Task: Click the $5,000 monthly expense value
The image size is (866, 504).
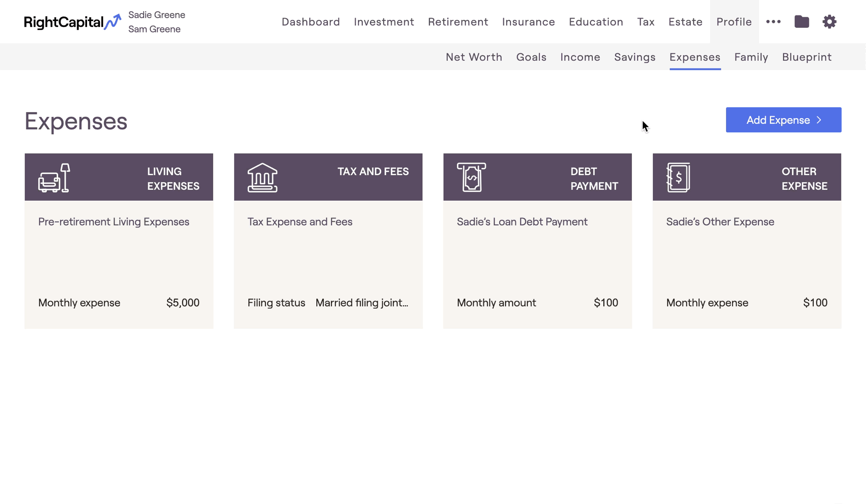Action: [183, 302]
